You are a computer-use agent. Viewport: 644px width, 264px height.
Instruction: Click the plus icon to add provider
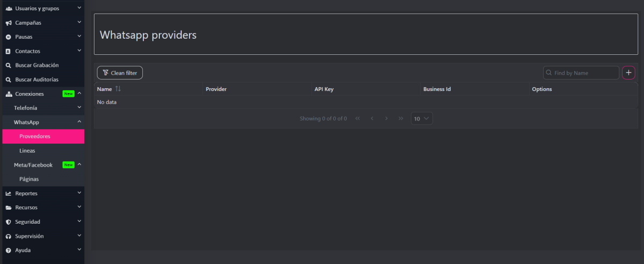coord(628,73)
